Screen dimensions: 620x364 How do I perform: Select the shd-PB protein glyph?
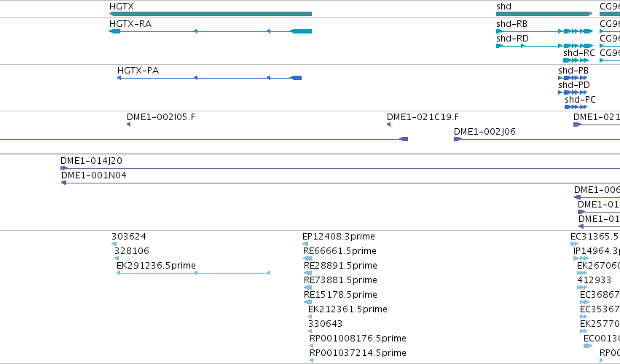573,78
